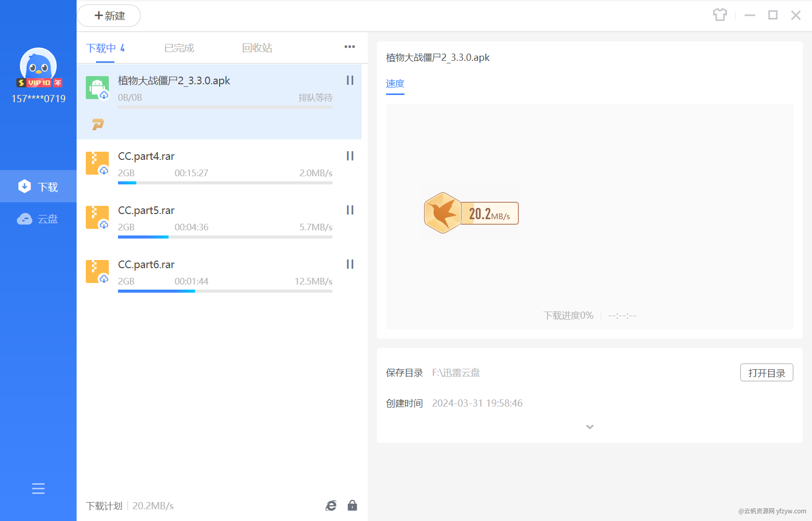The height and width of the screenshot is (521, 812).
Task: Select the CC.part4.rar file name
Action: [x=146, y=156]
